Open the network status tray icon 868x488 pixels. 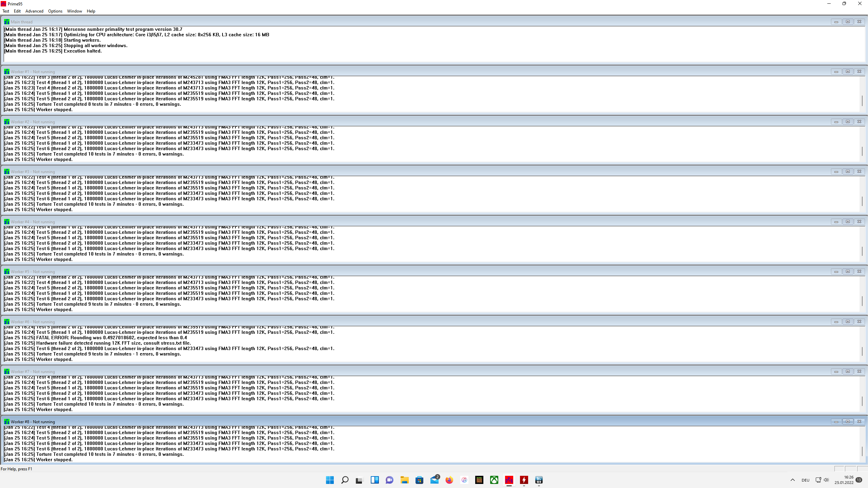818,480
